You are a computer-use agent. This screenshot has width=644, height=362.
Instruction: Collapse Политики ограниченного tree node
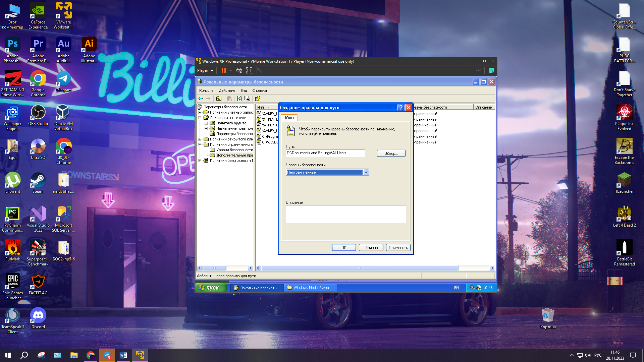tap(200, 144)
